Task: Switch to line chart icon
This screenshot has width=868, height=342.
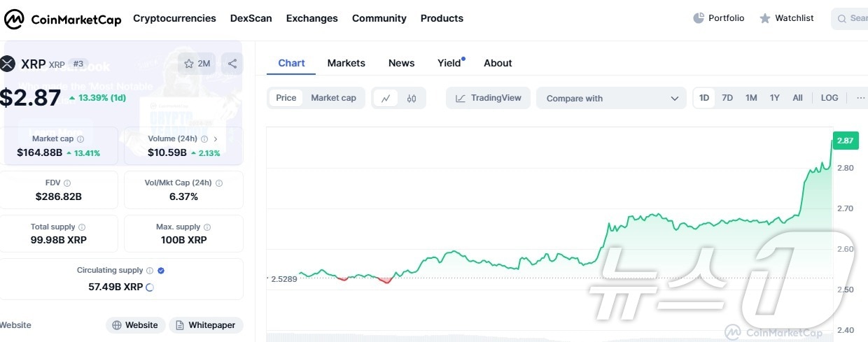Action: 386,99
